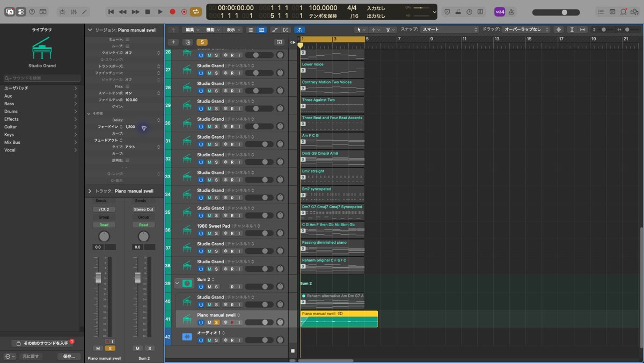Open the 編集 menu in tracks area
Viewport: 644px width, 363px height.
[x=192, y=30]
